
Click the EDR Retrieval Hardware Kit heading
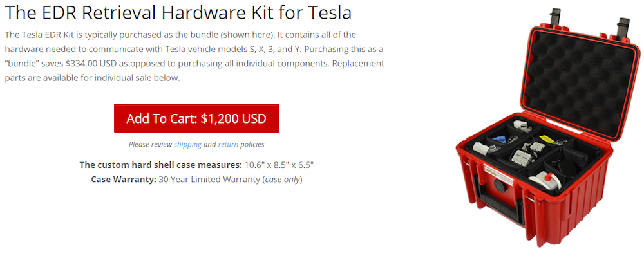(x=182, y=13)
